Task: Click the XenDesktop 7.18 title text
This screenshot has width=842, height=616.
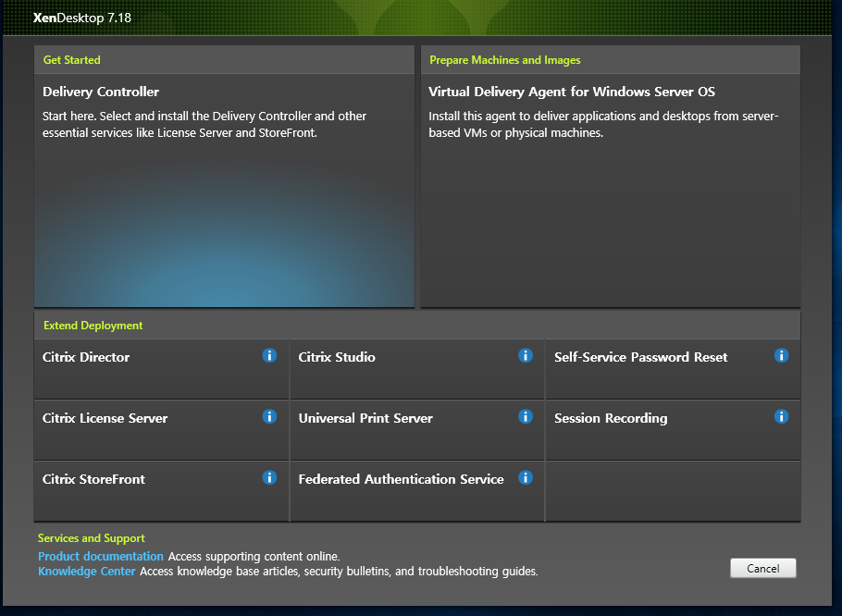Action: pyautogui.click(x=82, y=18)
